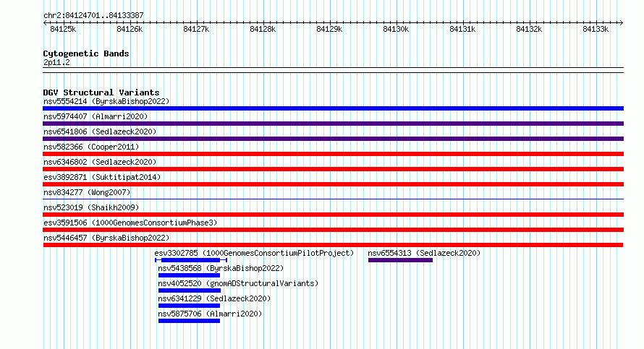
Task: Select the blue bar under nsv5438568
Action: tap(190, 275)
